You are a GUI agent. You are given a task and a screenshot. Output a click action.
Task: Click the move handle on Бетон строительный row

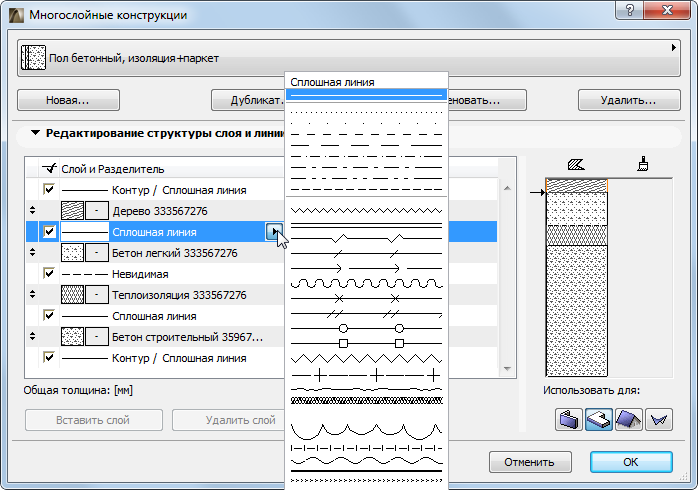(x=32, y=336)
